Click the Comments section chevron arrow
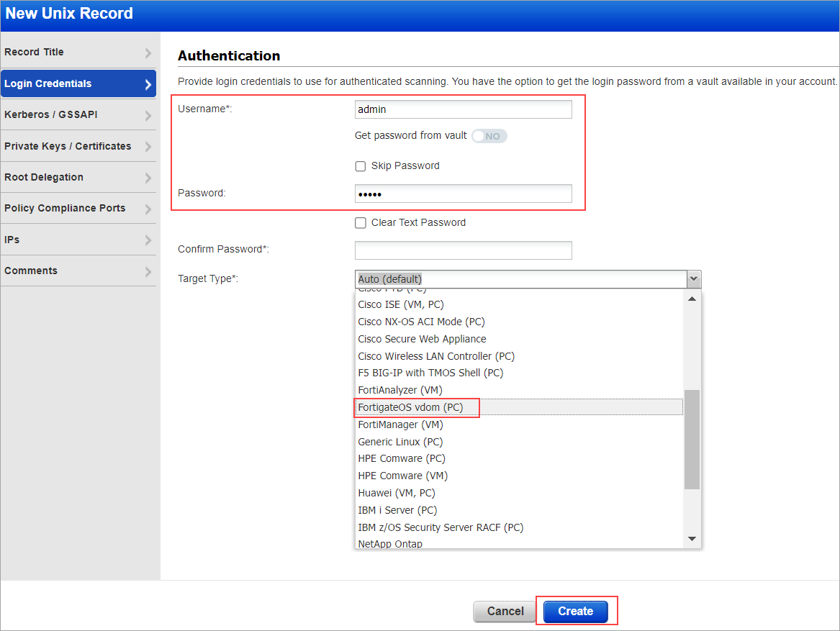This screenshot has width=840, height=631. pos(149,271)
